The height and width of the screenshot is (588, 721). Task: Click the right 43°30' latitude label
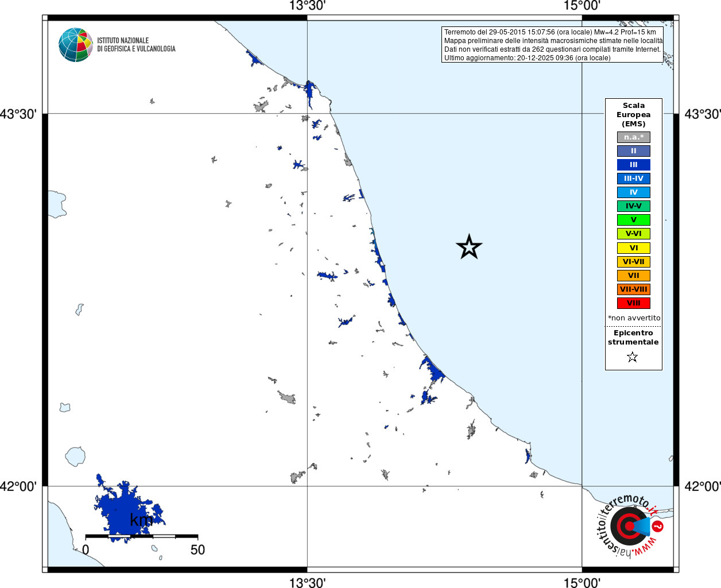pos(703,114)
